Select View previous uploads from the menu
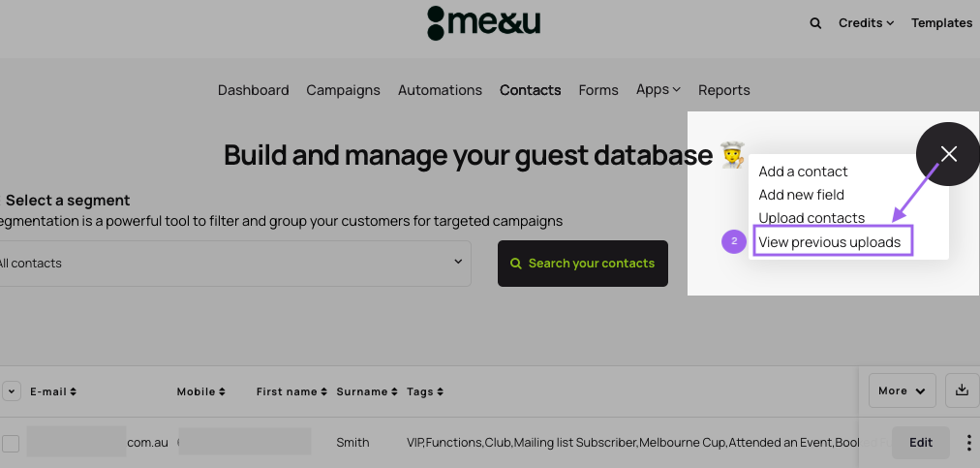 830,242
